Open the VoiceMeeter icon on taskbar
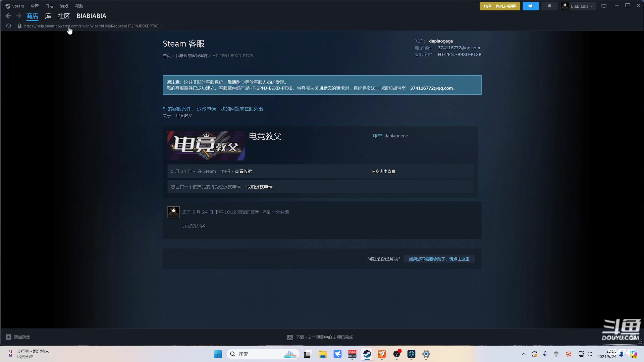The image size is (644, 362). [352, 354]
